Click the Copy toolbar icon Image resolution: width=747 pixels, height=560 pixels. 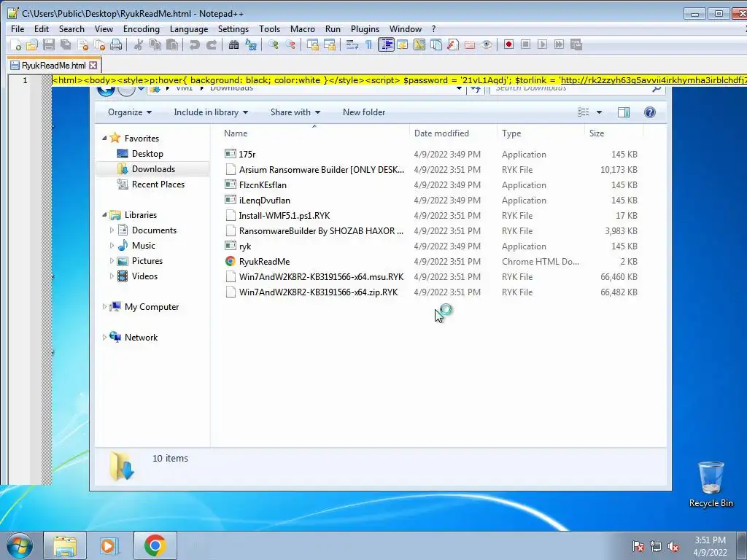click(155, 44)
